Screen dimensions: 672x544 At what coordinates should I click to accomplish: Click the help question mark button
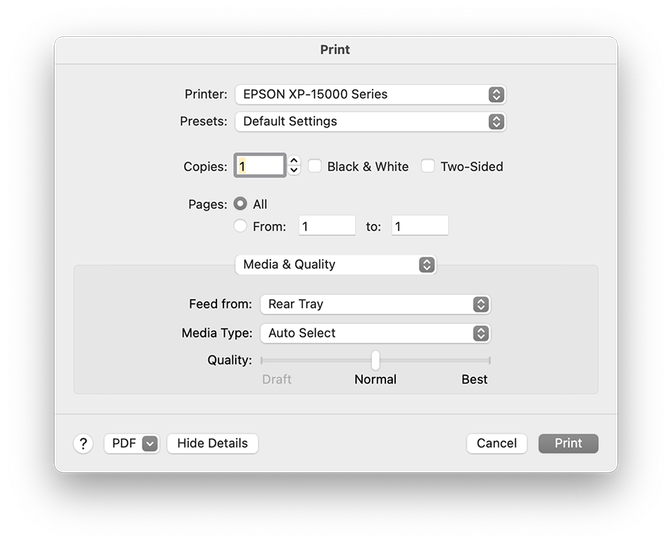[x=84, y=443]
